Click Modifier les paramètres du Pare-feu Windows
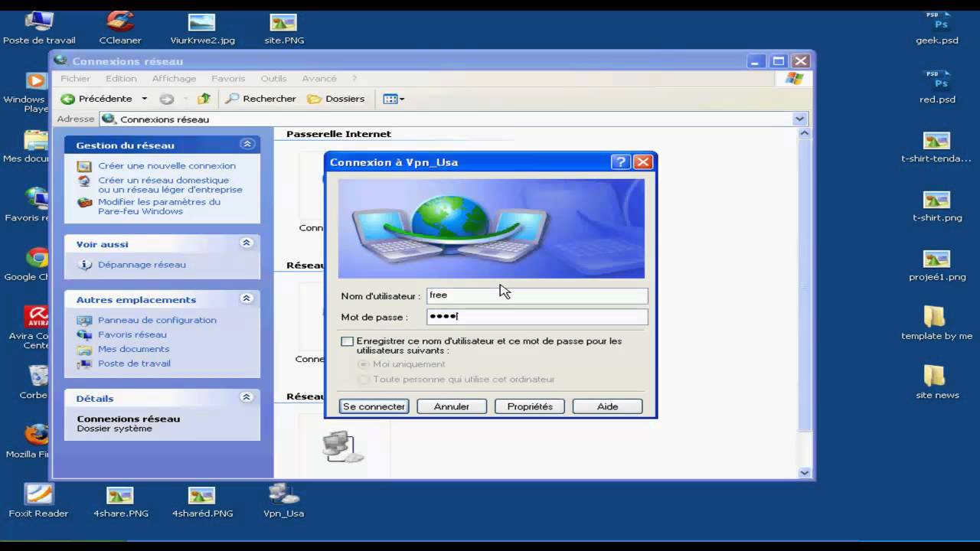 coord(159,207)
